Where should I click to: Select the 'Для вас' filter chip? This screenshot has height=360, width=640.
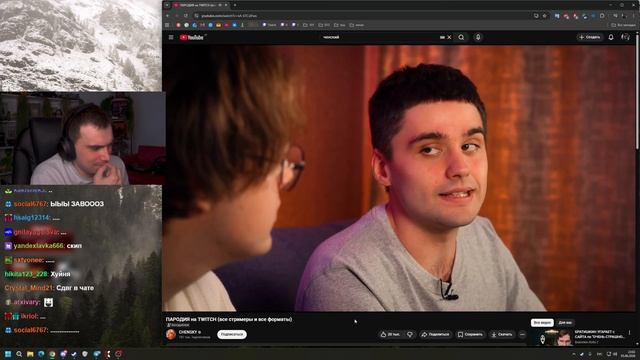tap(565, 322)
